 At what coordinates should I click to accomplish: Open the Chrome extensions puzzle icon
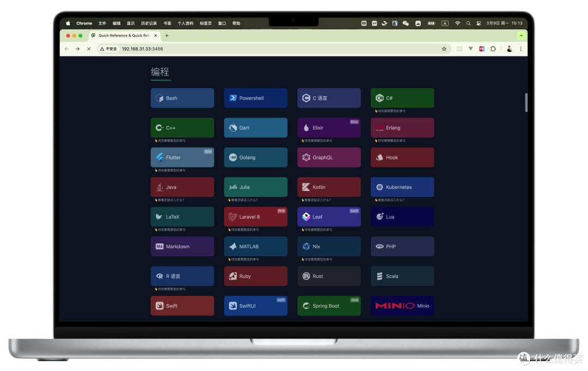(x=493, y=49)
